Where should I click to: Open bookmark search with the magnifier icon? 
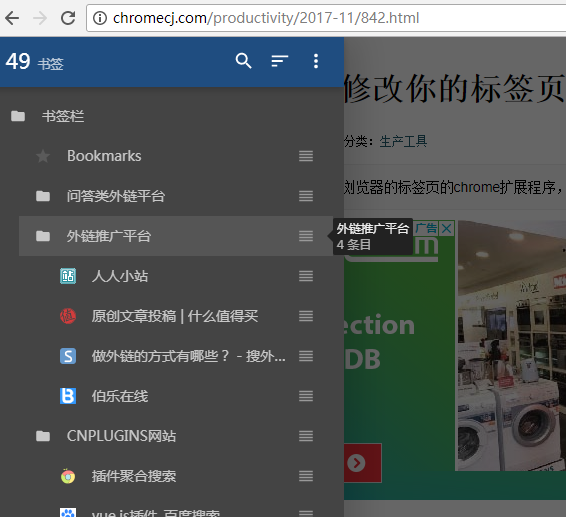tap(244, 61)
